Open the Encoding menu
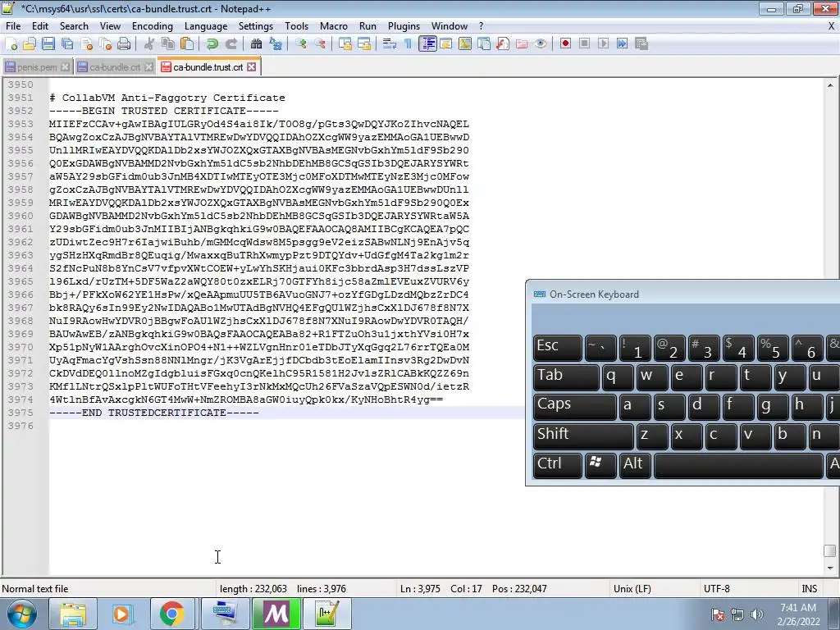The width and height of the screenshot is (840, 630). click(x=153, y=26)
